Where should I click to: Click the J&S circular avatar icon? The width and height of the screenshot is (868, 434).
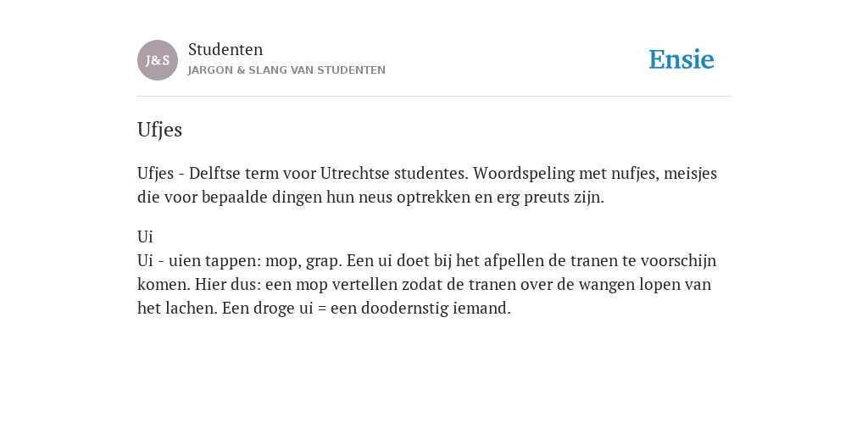(158, 60)
